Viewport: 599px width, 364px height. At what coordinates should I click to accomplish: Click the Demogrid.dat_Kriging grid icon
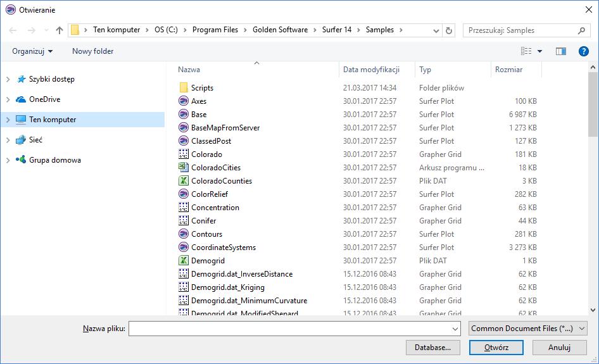[x=184, y=287]
